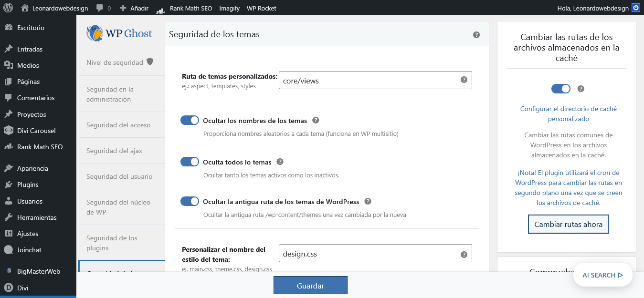Click the user avatar icon at top right
This screenshot has width=644, height=298.
[x=635, y=8]
